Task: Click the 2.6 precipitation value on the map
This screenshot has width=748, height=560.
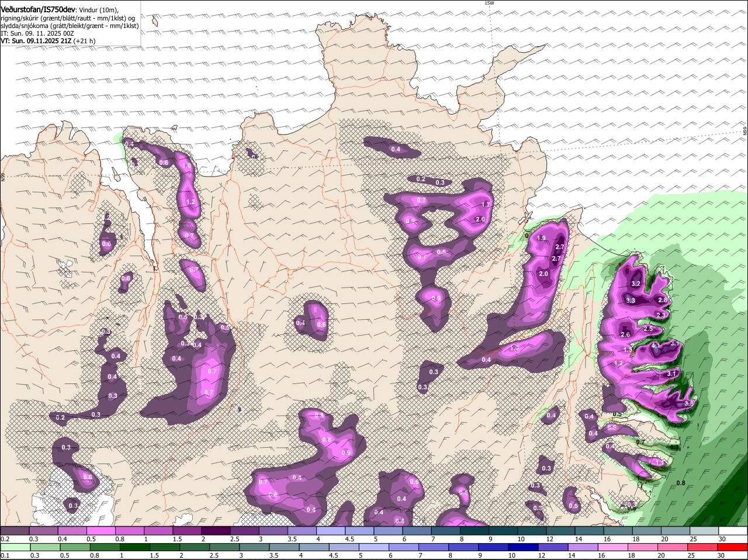Action: point(625,334)
